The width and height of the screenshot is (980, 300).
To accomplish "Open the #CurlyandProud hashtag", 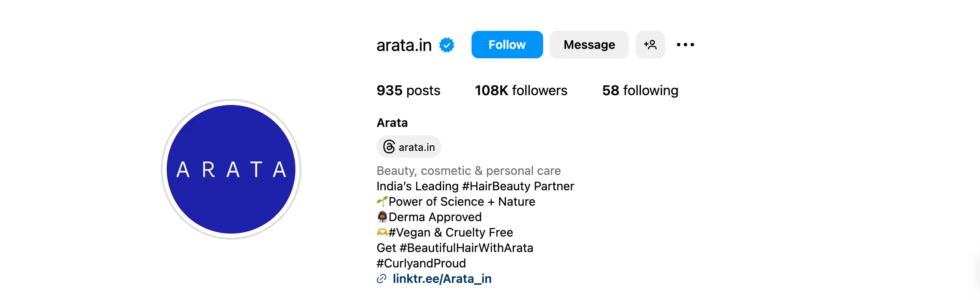I will coord(421,264).
